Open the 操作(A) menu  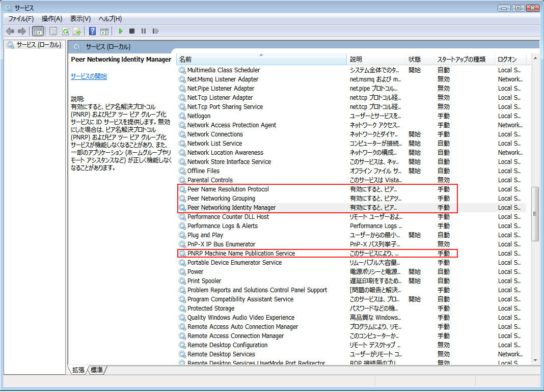(x=52, y=19)
